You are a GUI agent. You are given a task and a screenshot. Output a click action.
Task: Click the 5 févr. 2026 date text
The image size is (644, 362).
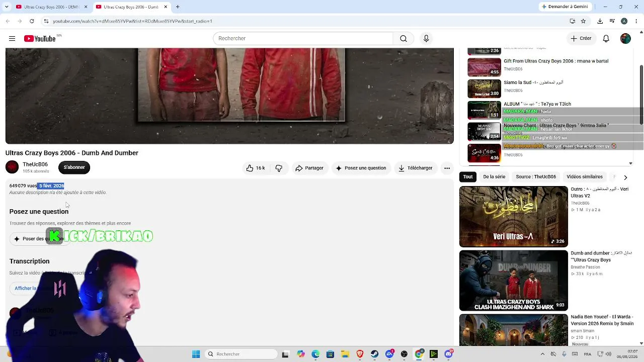click(x=51, y=186)
